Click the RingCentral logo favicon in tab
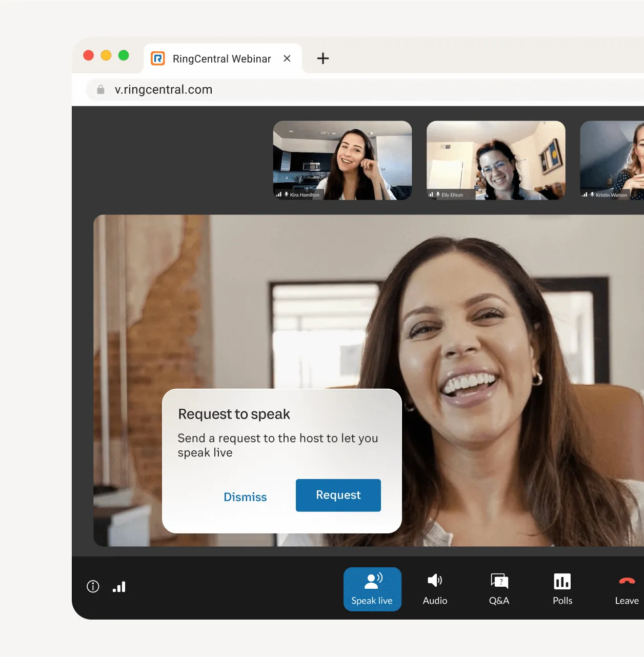 (x=158, y=58)
